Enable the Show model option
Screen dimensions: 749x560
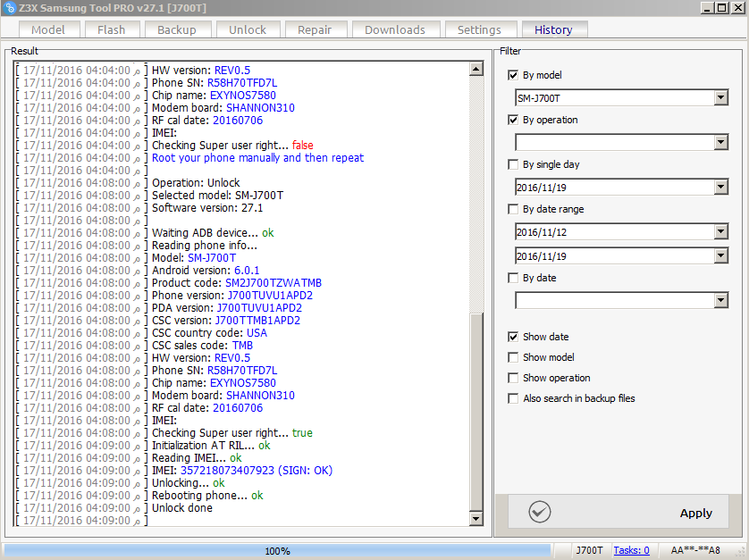click(513, 357)
